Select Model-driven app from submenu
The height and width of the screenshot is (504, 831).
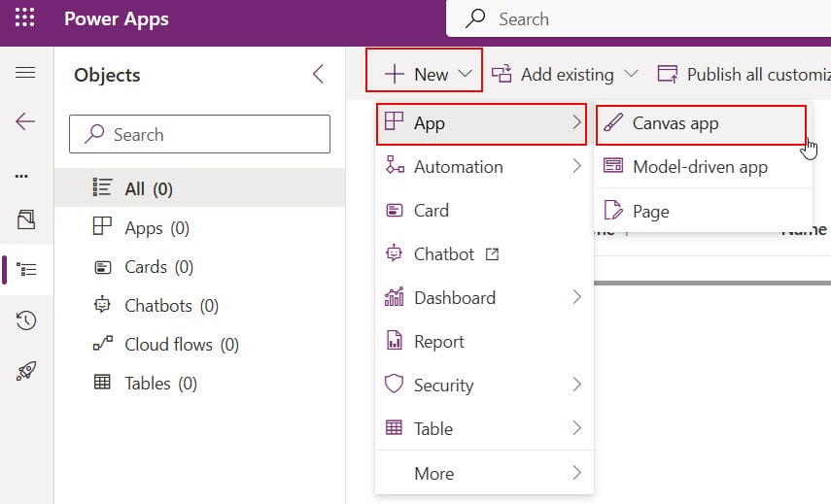[x=704, y=167]
